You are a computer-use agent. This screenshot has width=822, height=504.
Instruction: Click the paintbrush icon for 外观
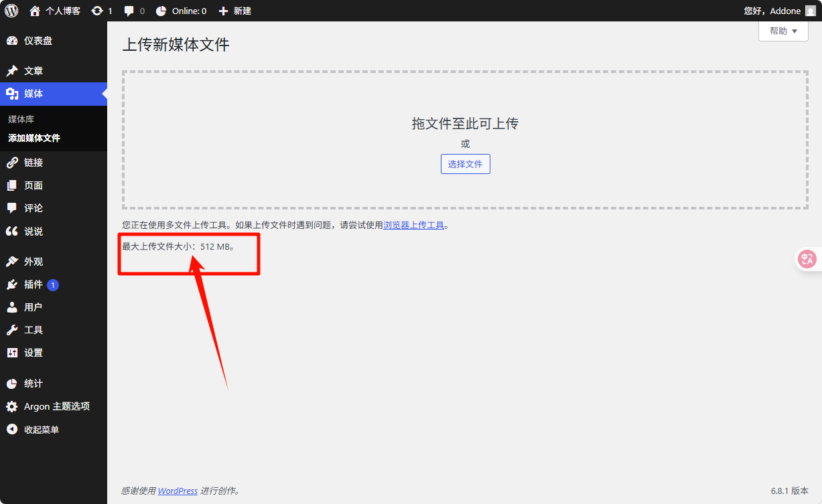pyautogui.click(x=12, y=262)
